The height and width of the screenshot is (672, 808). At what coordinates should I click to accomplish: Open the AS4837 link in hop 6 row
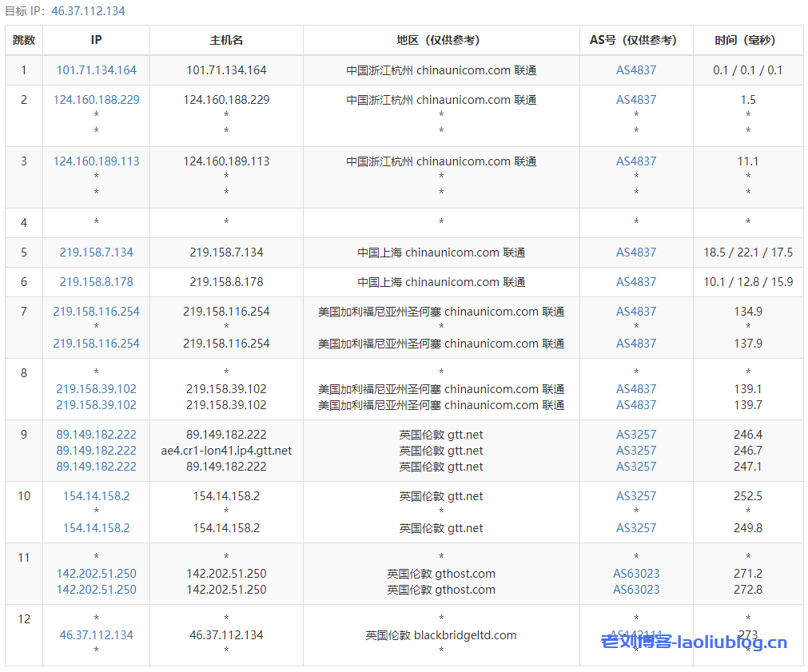click(x=635, y=282)
